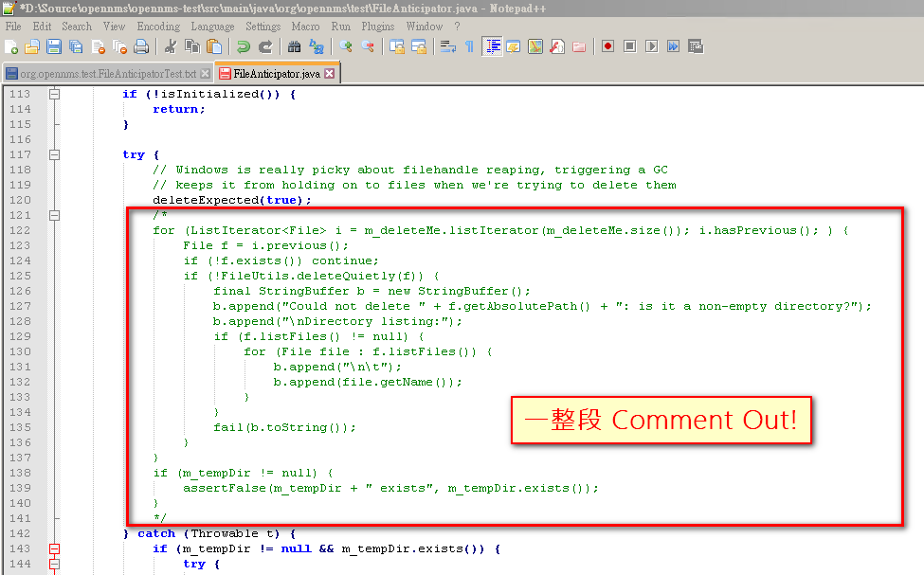
Task: Open a file using the folder icon
Action: (32, 46)
